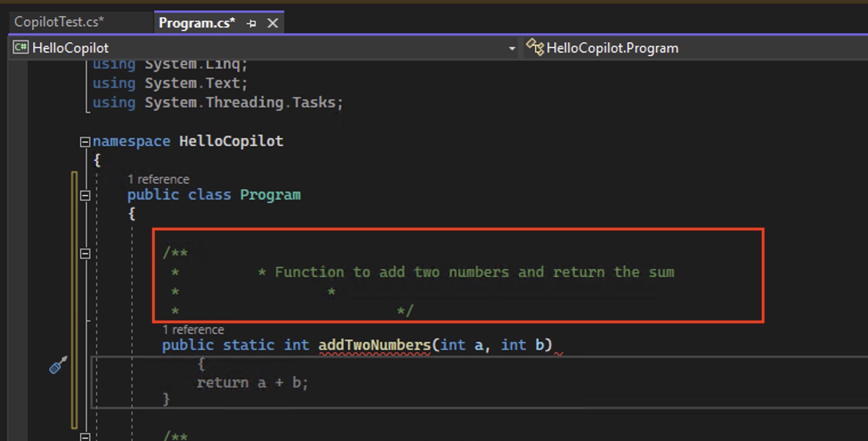Screen dimensions: 868x441
Task: Open '1 reference' above public class Program
Action: pos(158,179)
